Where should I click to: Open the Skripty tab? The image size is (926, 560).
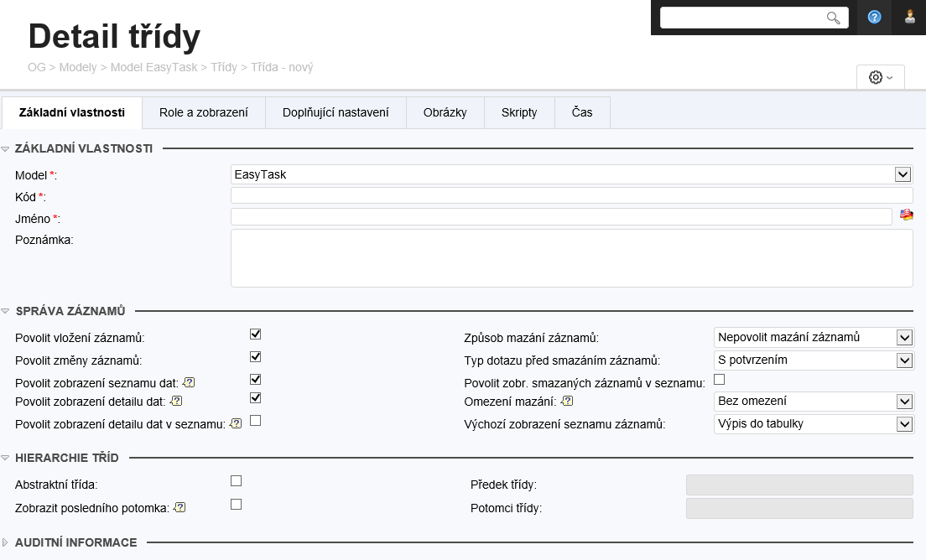coord(518,112)
